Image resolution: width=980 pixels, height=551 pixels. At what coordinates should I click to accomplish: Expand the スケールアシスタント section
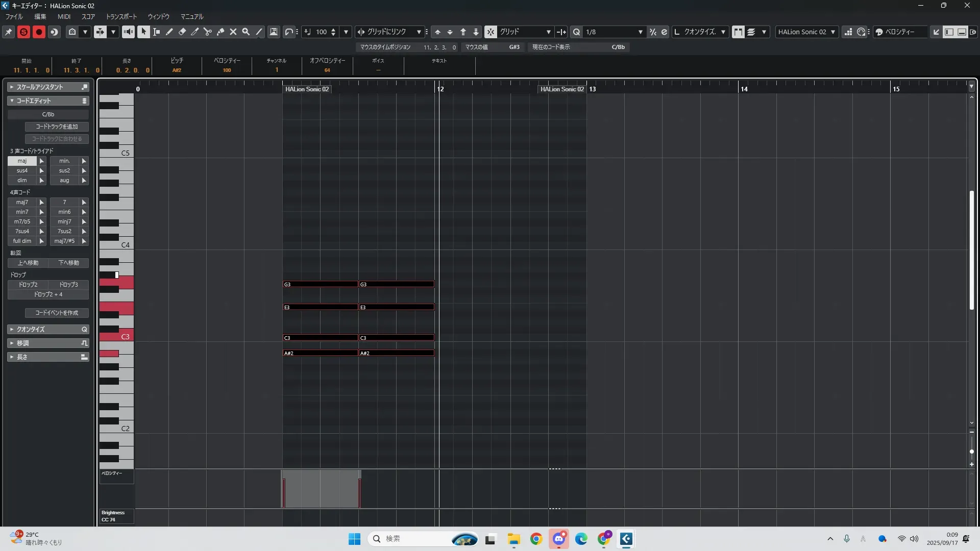40,87
